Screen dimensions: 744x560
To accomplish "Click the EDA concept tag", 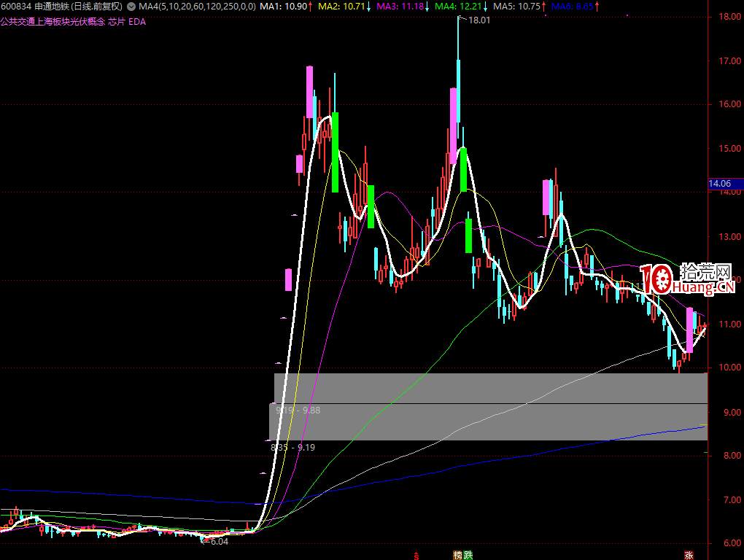I will coord(137,22).
